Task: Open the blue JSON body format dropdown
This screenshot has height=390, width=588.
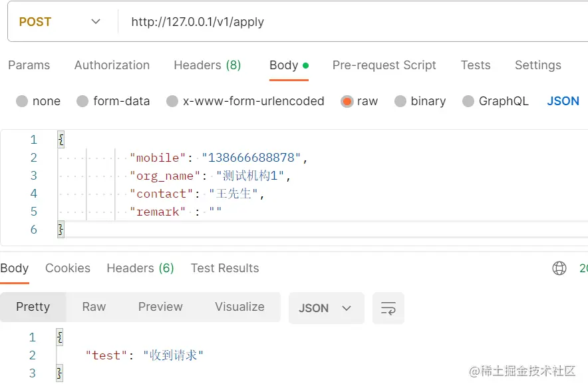Action: point(563,101)
